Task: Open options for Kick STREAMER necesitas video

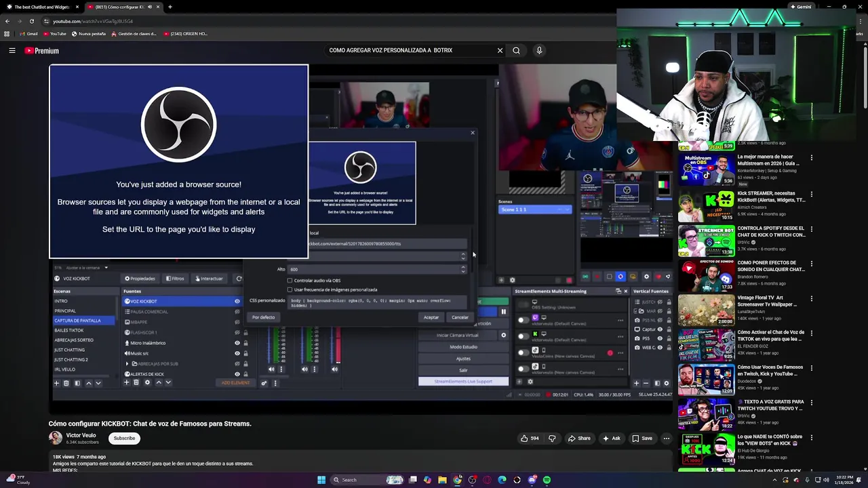Action: click(x=811, y=195)
